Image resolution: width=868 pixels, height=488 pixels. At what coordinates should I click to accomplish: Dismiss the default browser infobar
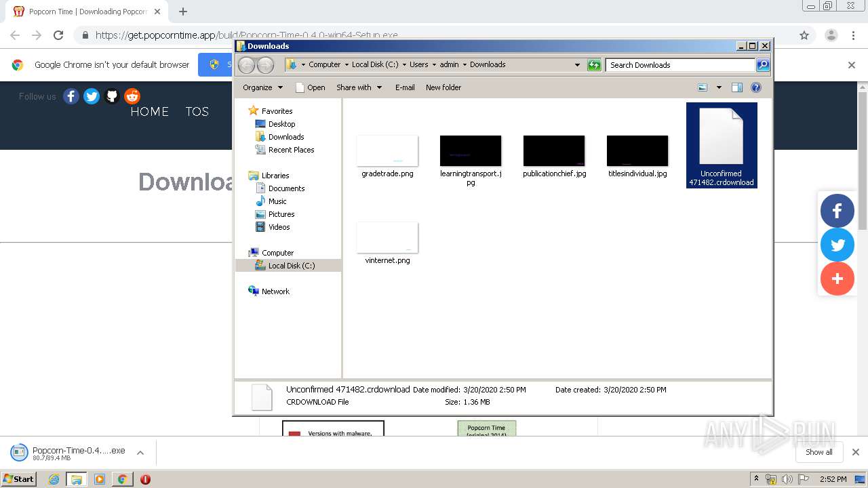coord(852,65)
